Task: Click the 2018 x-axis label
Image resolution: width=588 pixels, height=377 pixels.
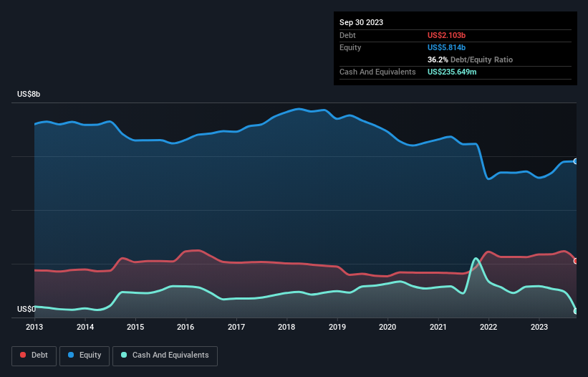Action: tap(286, 327)
